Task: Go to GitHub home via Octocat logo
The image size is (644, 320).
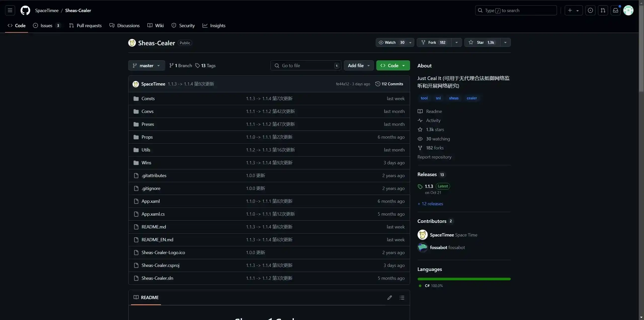Action: point(25,10)
